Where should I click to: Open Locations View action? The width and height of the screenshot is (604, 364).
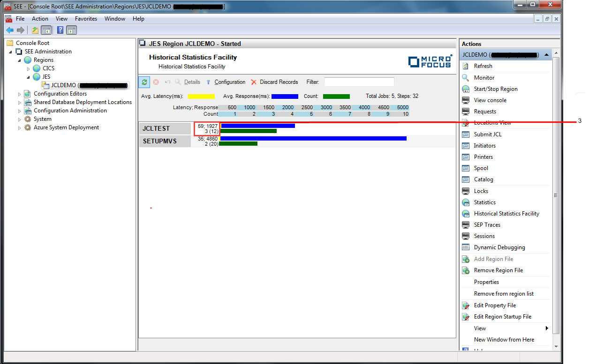(x=492, y=123)
